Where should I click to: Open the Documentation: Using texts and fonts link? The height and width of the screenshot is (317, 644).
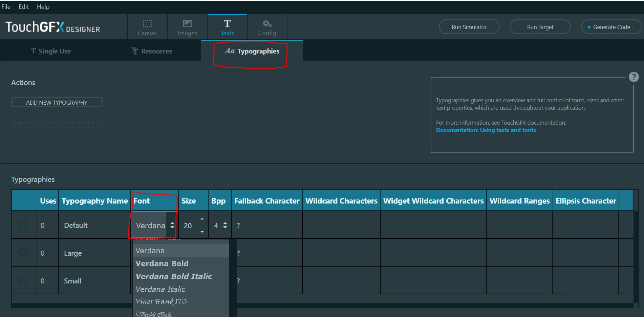point(486,130)
